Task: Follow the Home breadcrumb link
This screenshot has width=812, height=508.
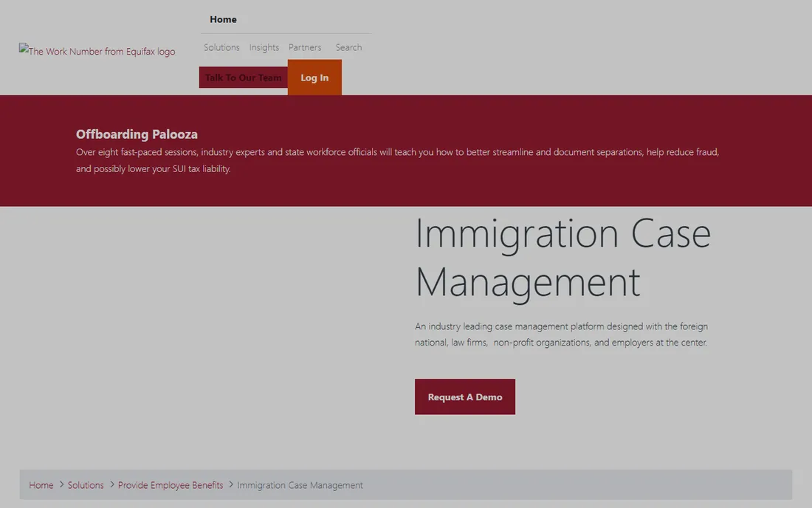Action: click(41, 485)
